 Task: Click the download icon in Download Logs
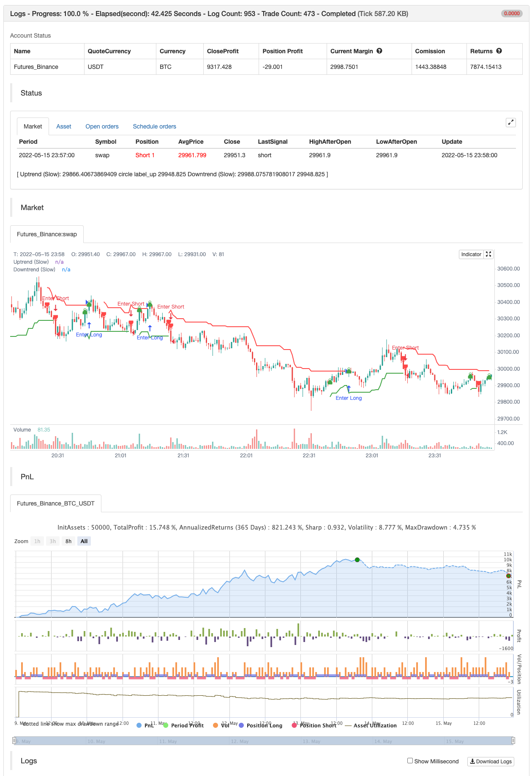pos(472,761)
